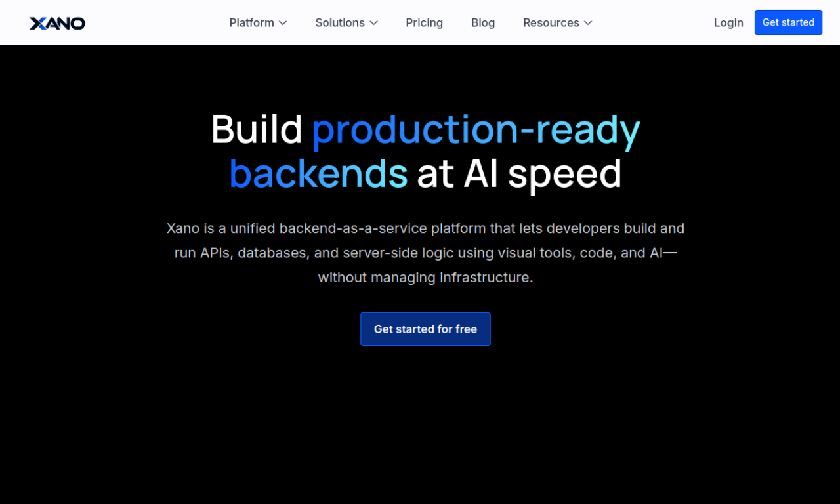Open the Blog page
The height and width of the screenshot is (504, 840).
point(483,22)
